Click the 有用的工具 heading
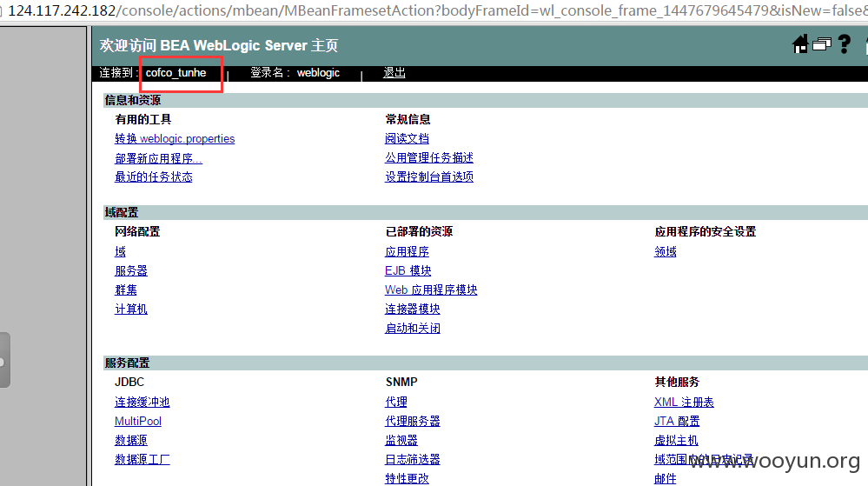The image size is (868, 486). pyautogui.click(x=142, y=119)
